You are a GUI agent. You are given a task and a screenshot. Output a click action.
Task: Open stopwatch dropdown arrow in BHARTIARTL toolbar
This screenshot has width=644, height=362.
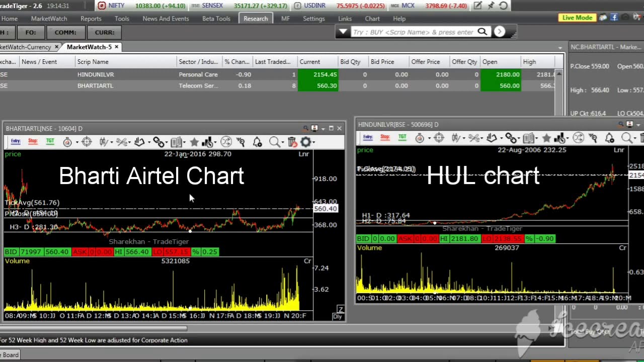coord(76,143)
